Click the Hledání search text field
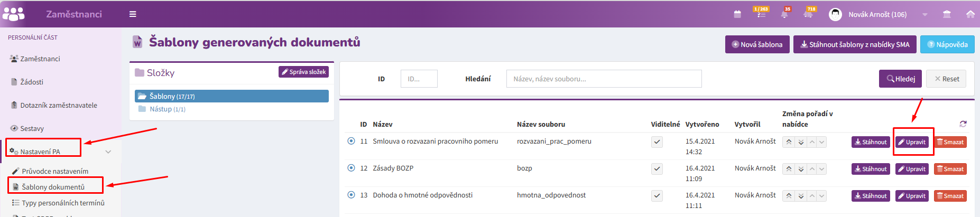This screenshot has height=217, width=980. tap(604, 79)
